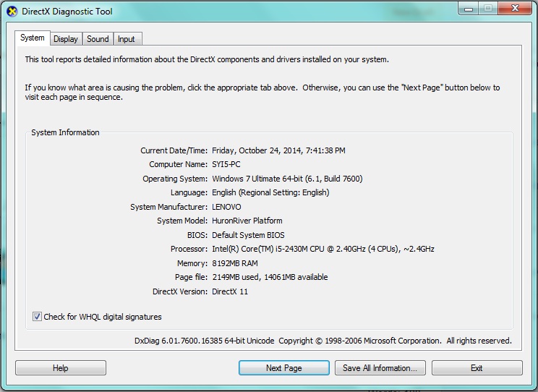
Task: Click page file value 2149MB used
Action: coord(270,277)
